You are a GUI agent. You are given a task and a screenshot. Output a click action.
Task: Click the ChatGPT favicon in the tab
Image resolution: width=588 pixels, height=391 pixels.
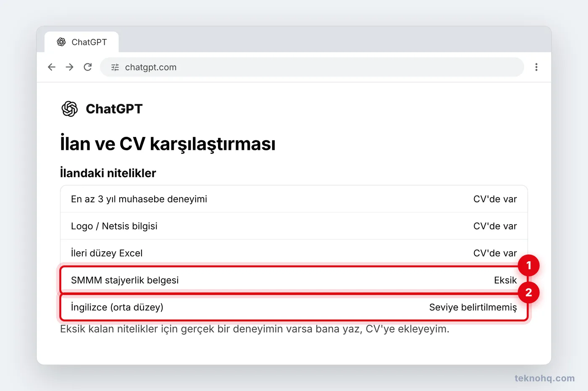click(61, 42)
